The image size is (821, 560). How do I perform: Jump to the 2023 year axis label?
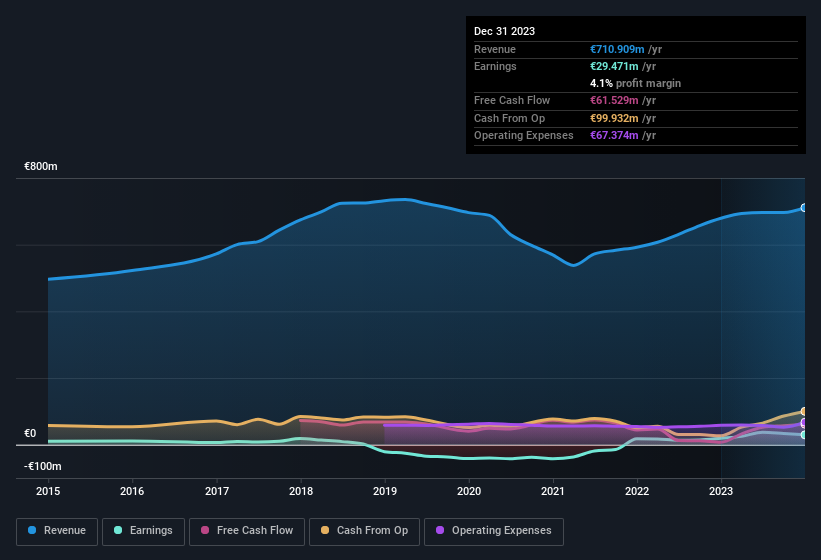tap(721, 491)
